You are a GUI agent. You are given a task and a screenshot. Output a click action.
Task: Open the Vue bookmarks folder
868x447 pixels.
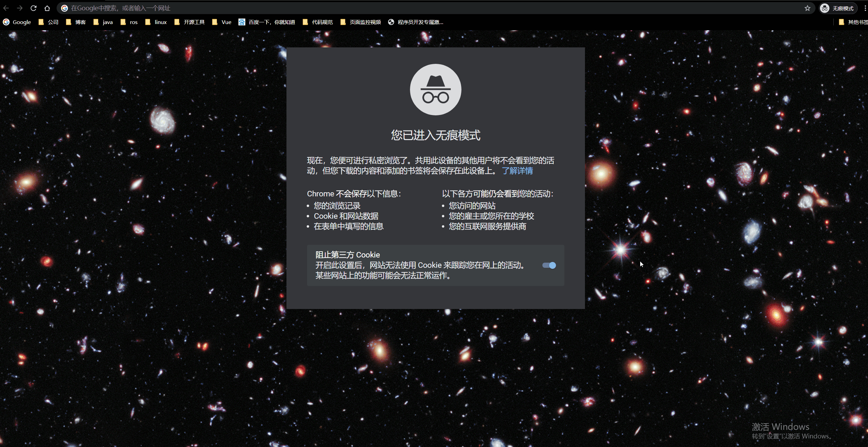click(x=222, y=22)
